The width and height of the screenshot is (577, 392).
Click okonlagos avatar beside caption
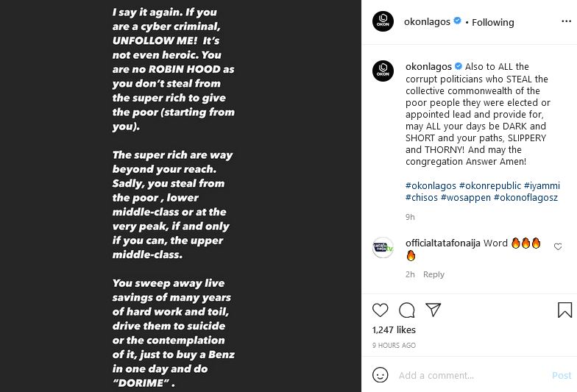click(x=383, y=71)
